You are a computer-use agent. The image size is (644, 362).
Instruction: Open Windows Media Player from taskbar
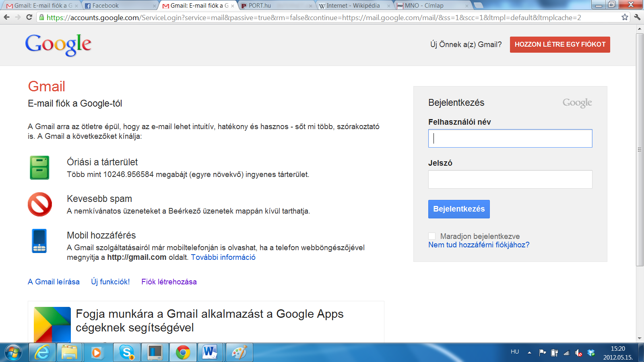pos(97,353)
